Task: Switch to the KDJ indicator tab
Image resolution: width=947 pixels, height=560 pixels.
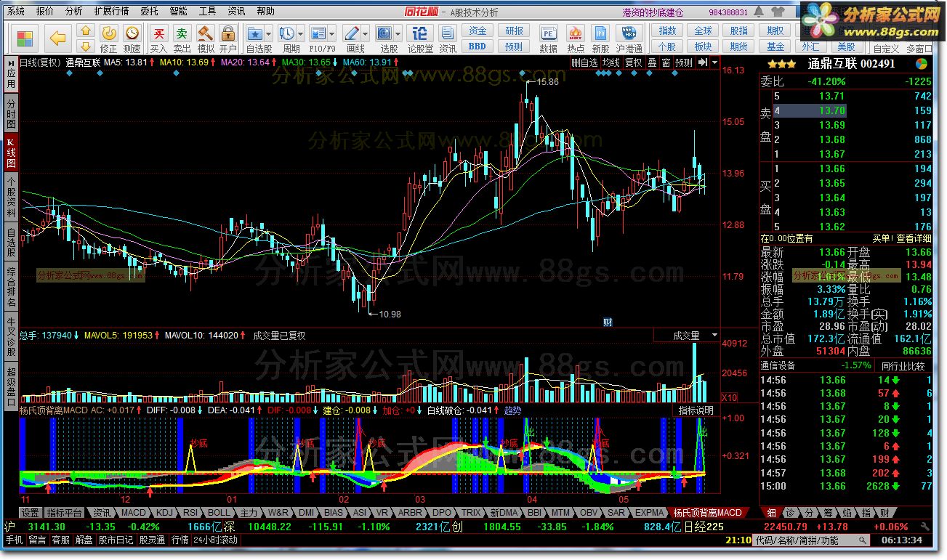Action: click(x=165, y=513)
